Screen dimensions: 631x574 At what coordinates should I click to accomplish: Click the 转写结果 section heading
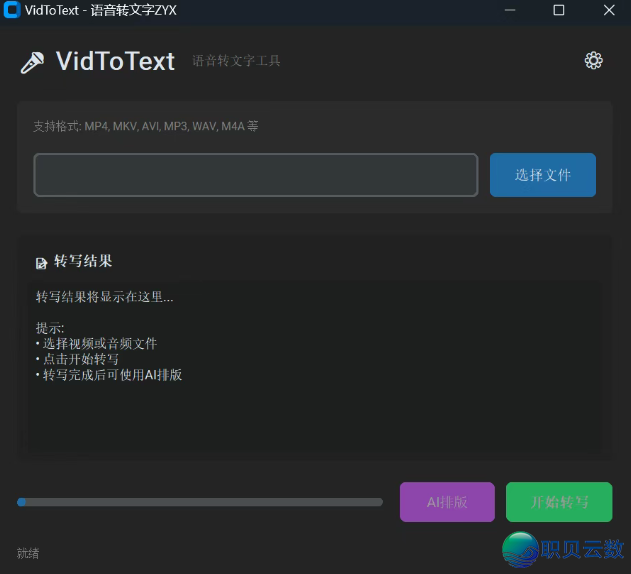click(x=83, y=261)
